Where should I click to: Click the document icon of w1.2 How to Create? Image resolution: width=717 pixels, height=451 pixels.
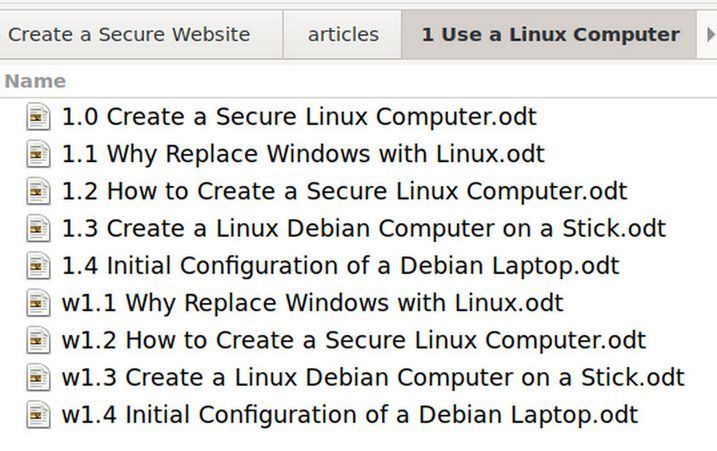[38, 340]
